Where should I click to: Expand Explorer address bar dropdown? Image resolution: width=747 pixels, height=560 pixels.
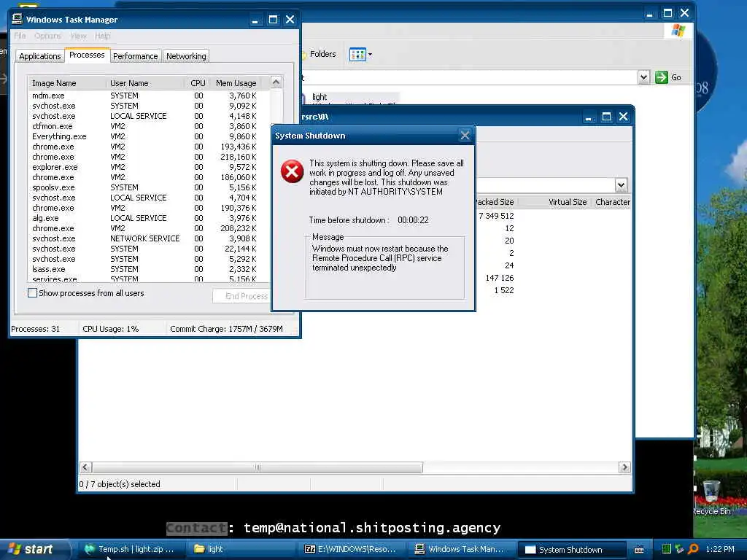click(x=643, y=77)
